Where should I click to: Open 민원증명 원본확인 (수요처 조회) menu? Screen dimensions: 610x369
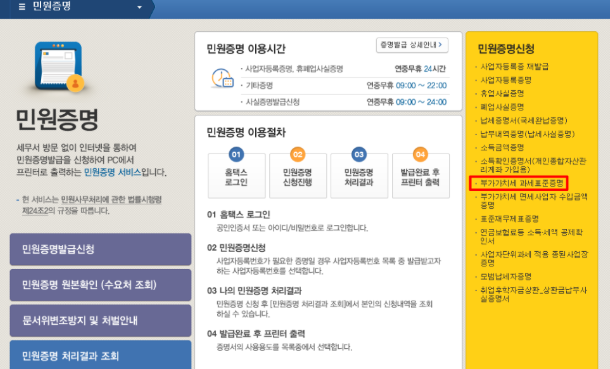pyautogui.click(x=100, y=285)
